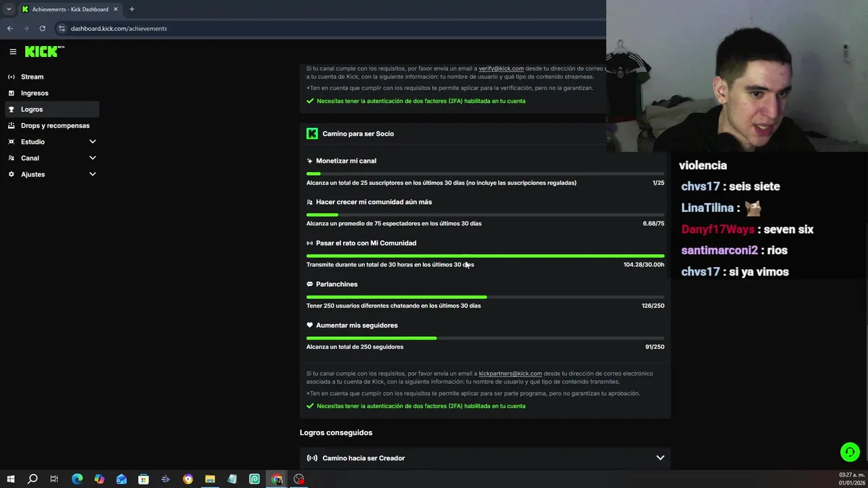The width and height of the screenshot is (868, 488).
Task: Expand Camino hacia ser Creador achievement
Action: pyautogui.click(x=485, y=458)
